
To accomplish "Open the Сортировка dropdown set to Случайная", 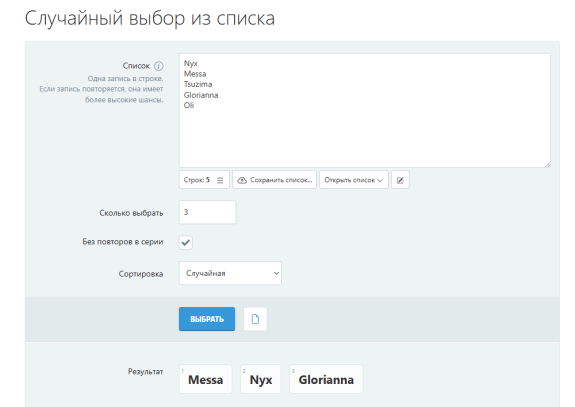I will click(230, 273).
